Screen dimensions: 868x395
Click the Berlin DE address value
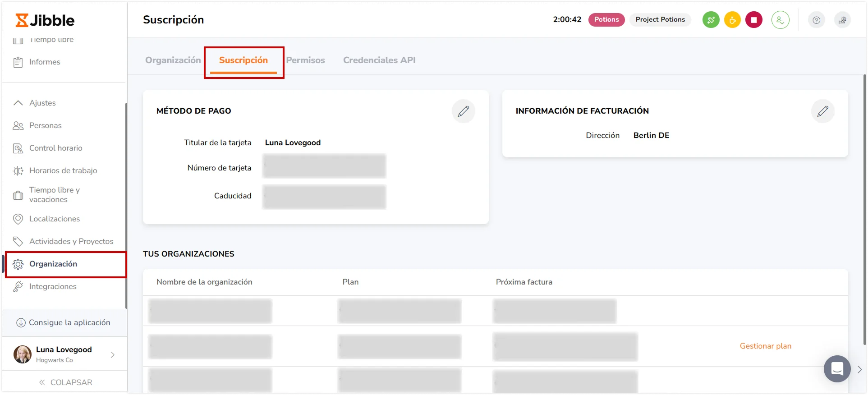coord(651,135)
